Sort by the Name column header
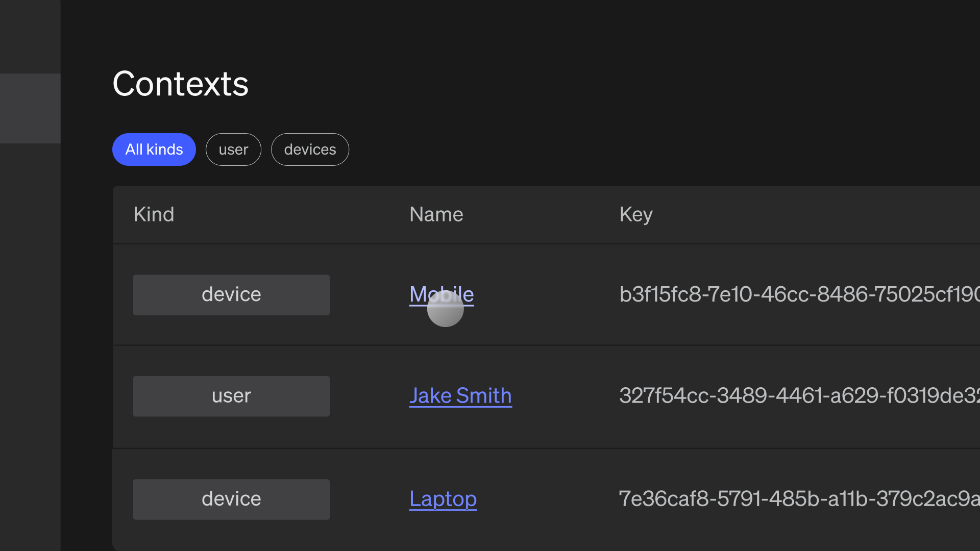 coord(436,214)
